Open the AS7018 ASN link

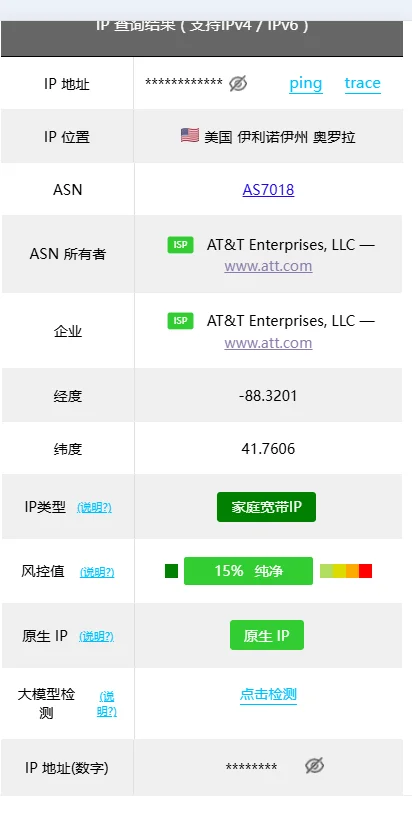pyautogui.click(x=268, y=190)
